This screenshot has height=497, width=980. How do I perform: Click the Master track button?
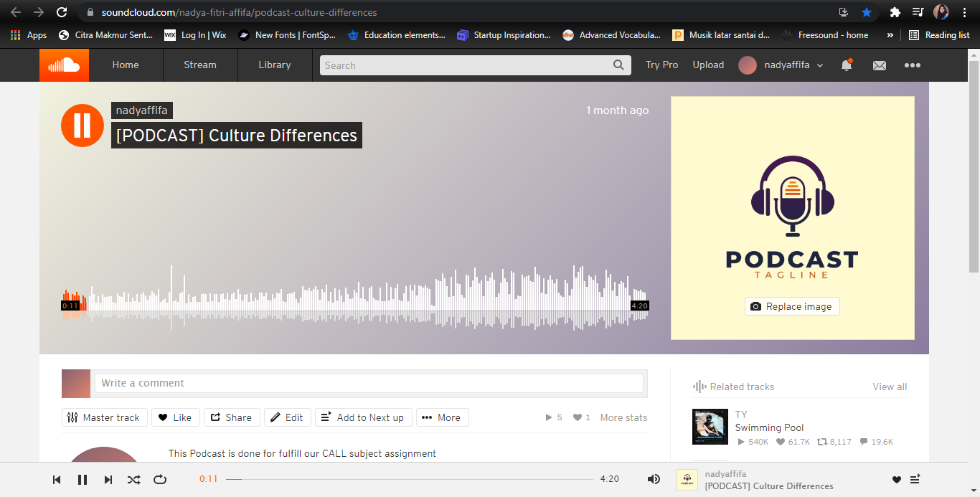click(x=105, y=417)
